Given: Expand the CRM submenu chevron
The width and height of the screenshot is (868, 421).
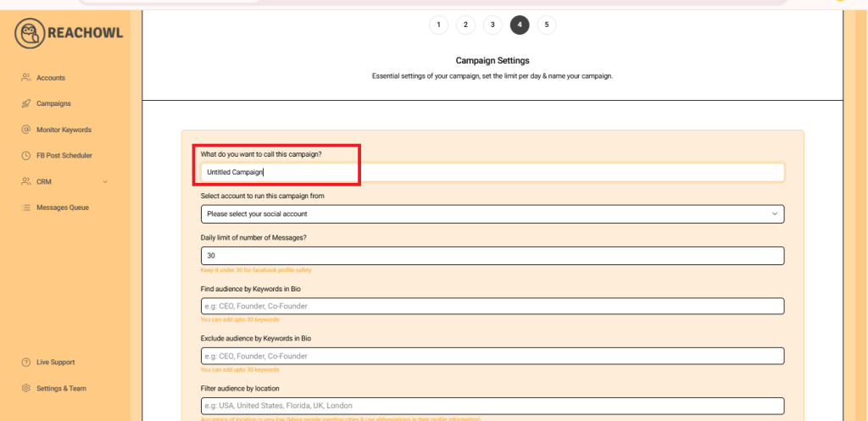Looking at the screenshot, I should point(106,181).
